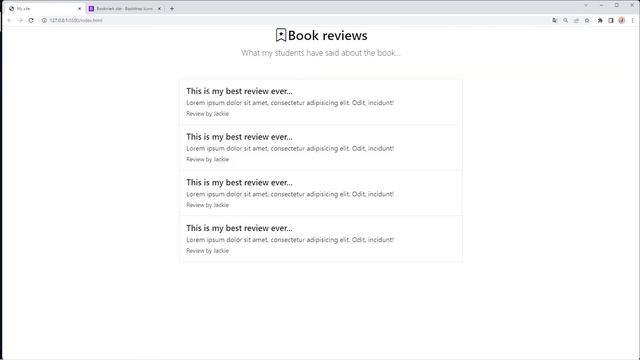Click 'Review by Jackie' in third review
Image resolution: width=640 pixels, height=360 pixels.
click(x=207, y=205)
